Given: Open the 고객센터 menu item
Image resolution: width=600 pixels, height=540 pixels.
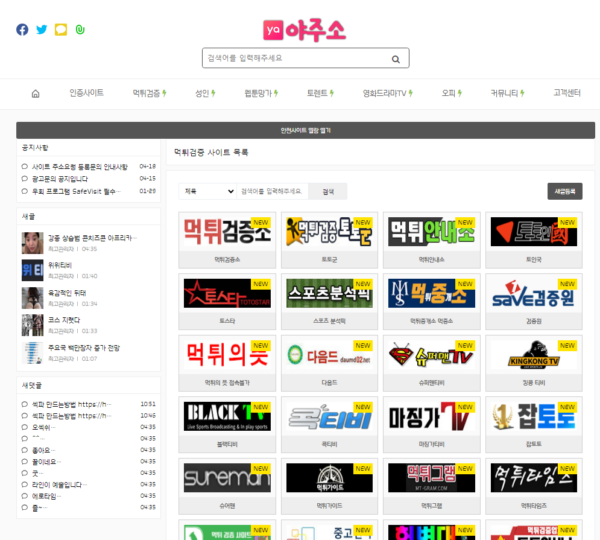Looking at the screenshot, I should pos(567,93).
